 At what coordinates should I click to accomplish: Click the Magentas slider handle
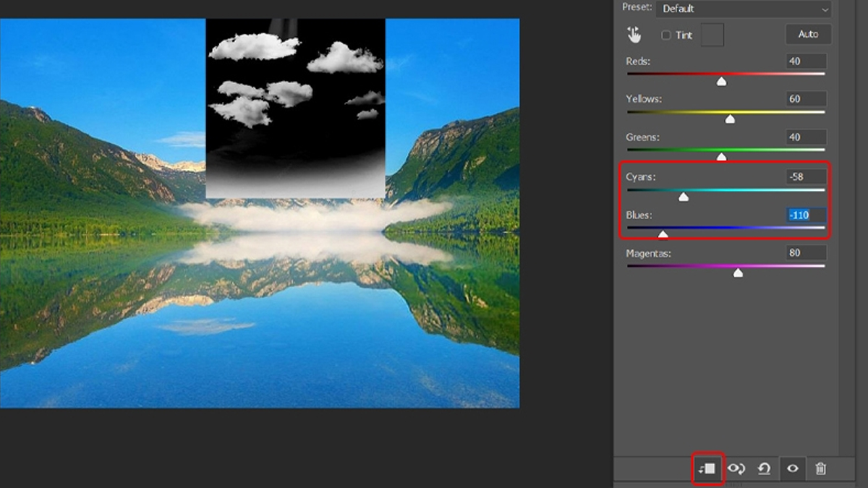[x=738, y=273]
